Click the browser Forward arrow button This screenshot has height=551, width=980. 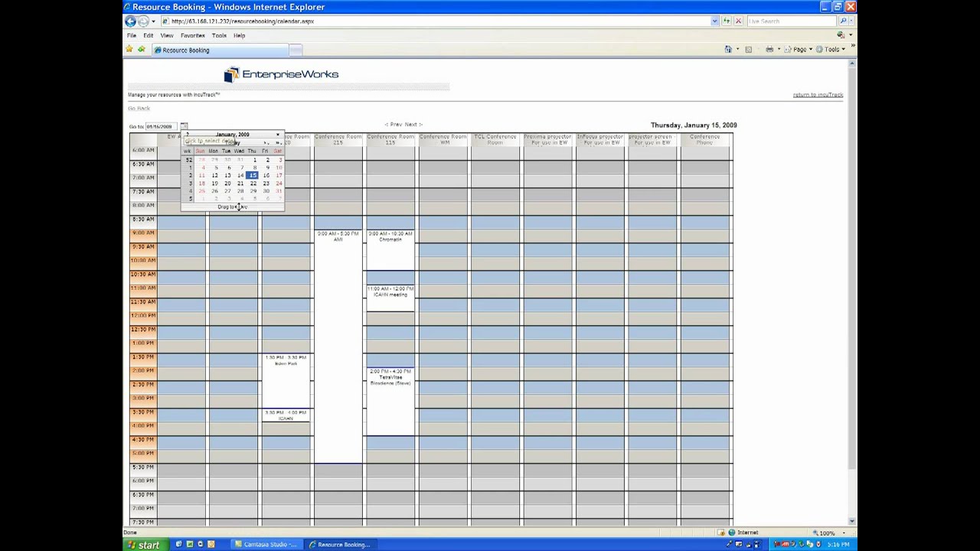coord(143,21)
